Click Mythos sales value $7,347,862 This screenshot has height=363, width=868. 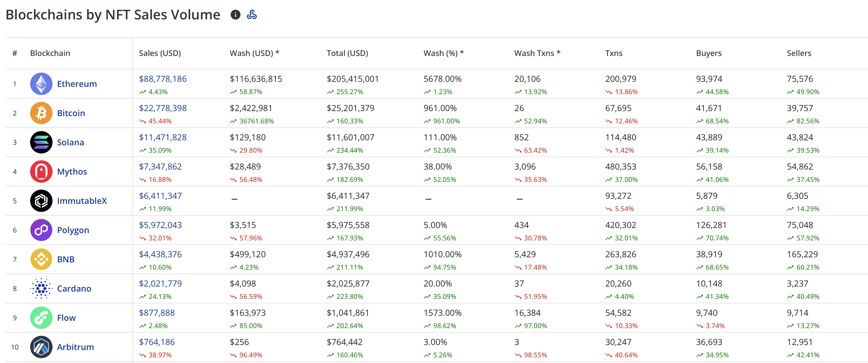[x=161, y=166]
